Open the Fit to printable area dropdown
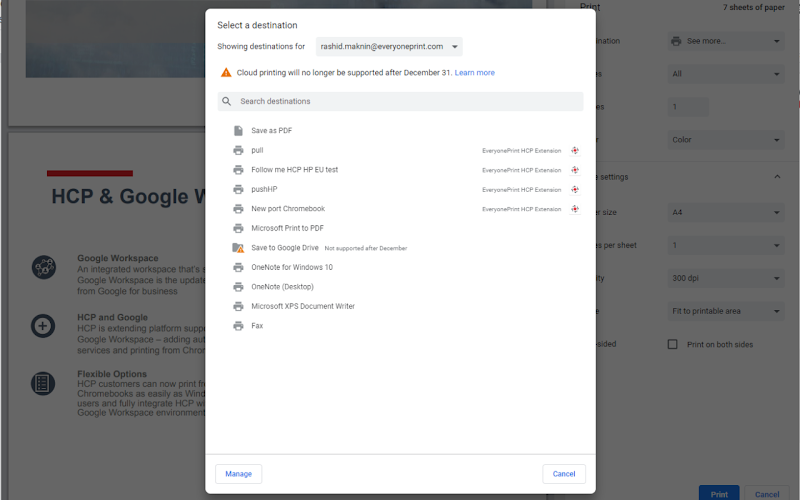 tap(726, 311)
